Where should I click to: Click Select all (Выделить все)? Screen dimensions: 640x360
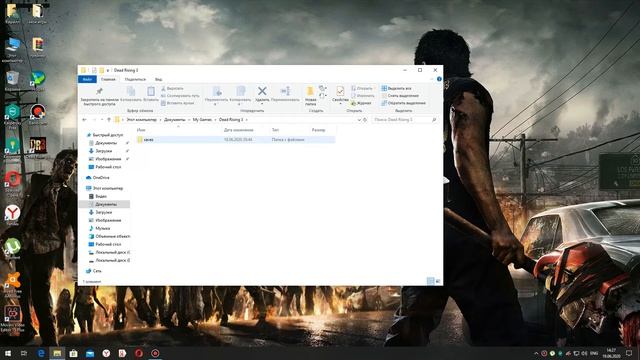tap(396, 89)
